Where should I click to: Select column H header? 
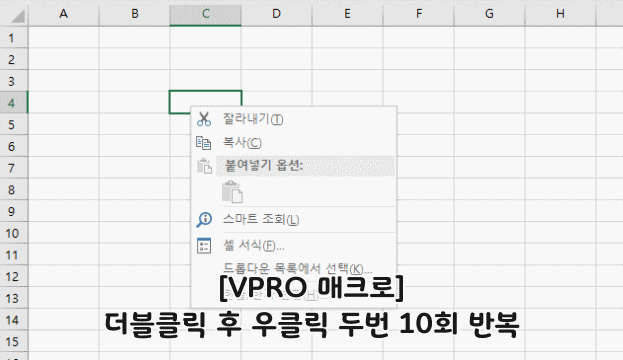pos(560,14)
